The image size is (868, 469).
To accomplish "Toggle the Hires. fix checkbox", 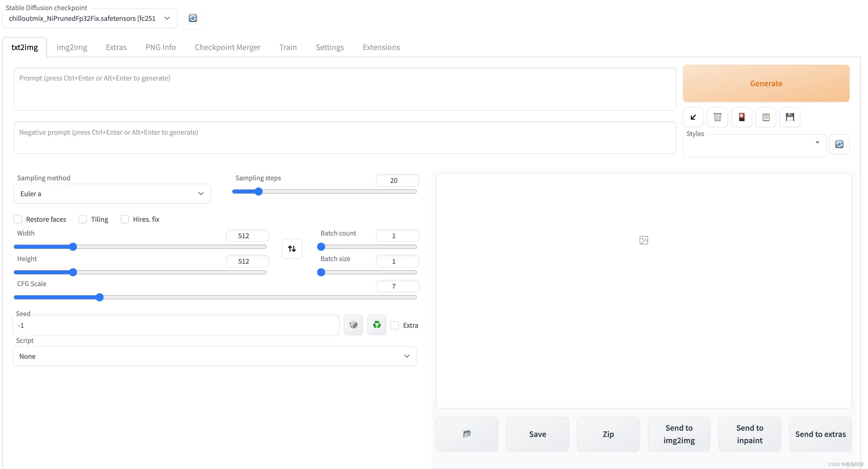I will [x=125, y=219].
